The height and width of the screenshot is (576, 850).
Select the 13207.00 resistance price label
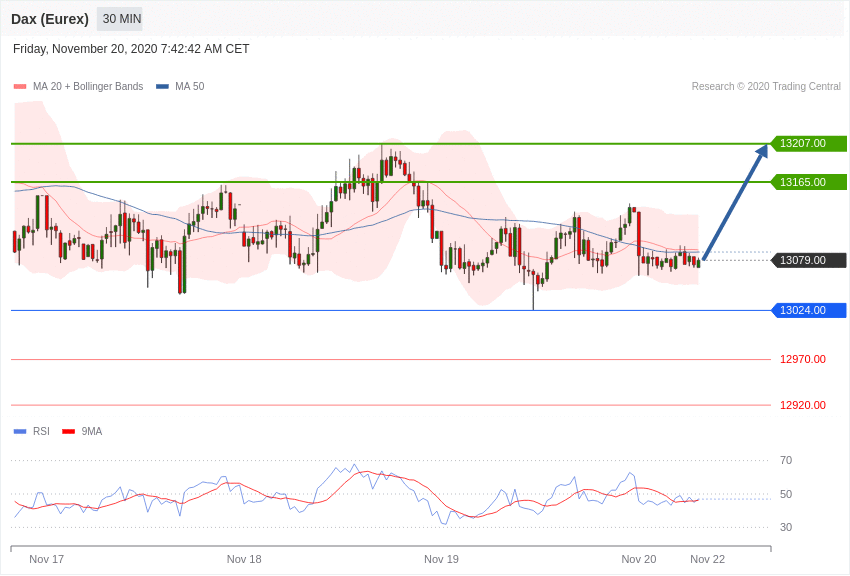[x=808, y=144]
